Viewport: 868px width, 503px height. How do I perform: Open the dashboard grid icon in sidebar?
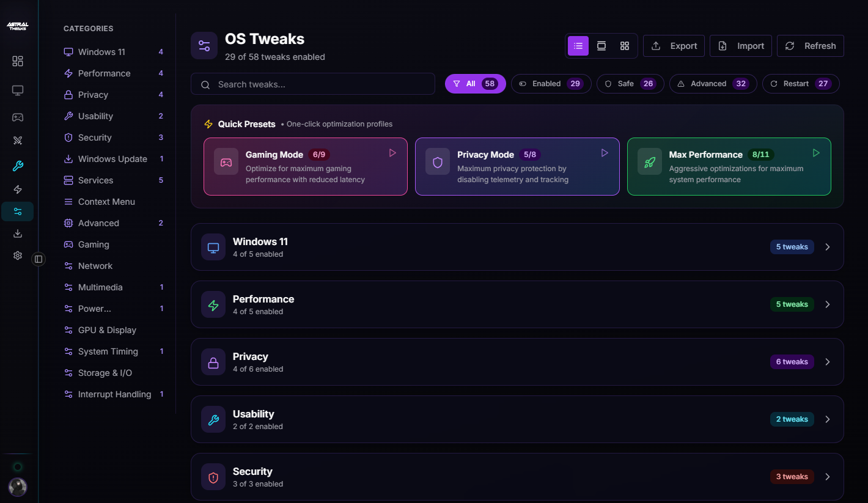click(x=18, y=61)
